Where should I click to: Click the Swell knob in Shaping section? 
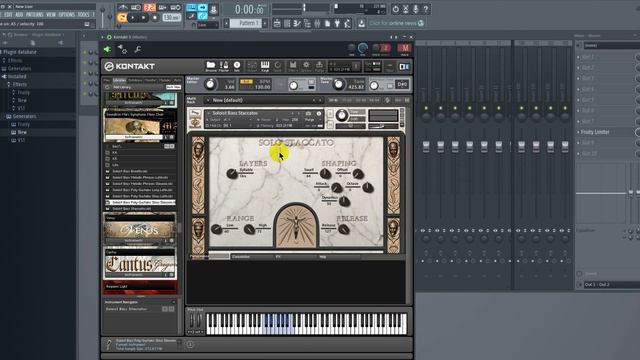pos(325,173)
